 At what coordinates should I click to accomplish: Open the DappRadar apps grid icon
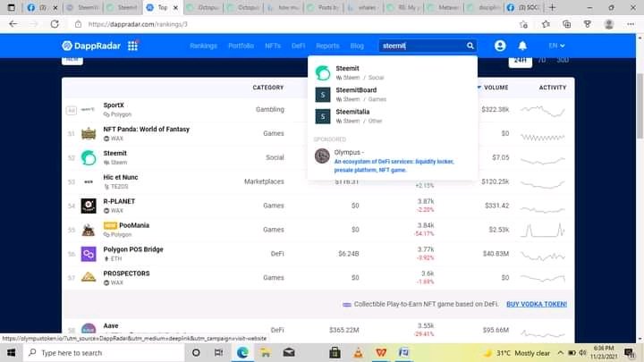pos(132,46)
